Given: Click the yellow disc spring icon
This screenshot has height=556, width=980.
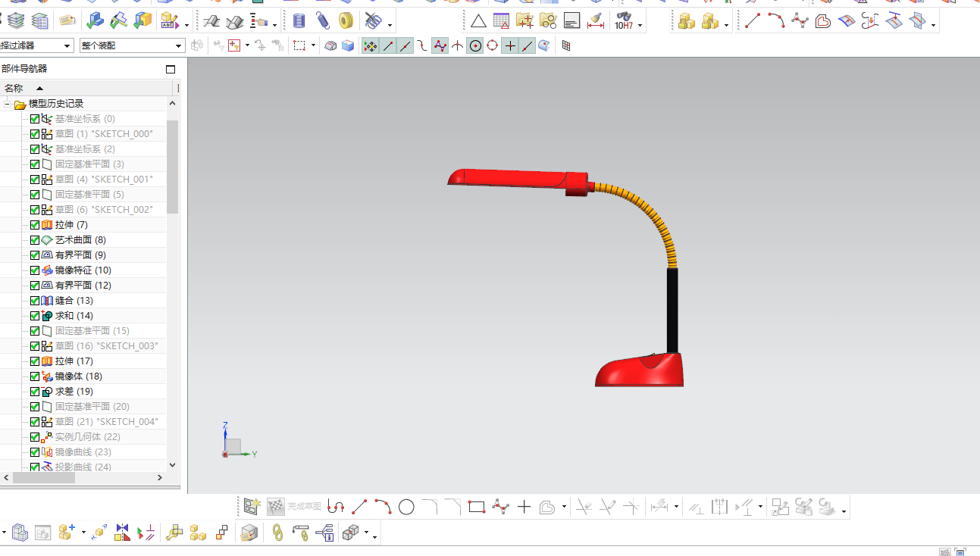Looking at the screenshot, I should coord(346,21).
